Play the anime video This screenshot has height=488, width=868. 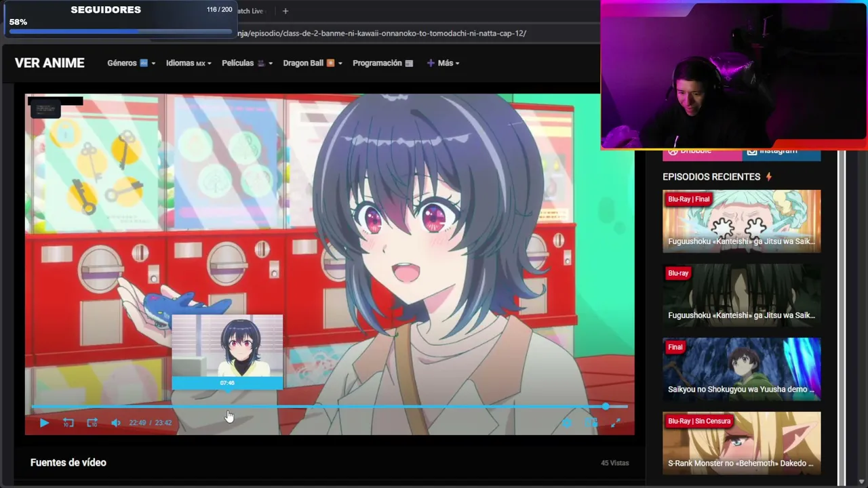(x=44, y=423)
